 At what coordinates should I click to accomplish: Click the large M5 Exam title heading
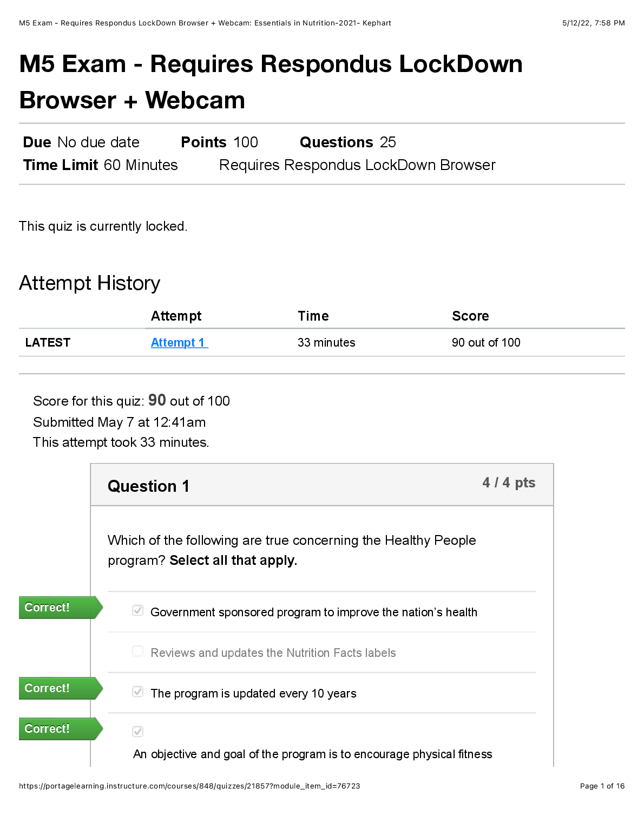(271, 82)
